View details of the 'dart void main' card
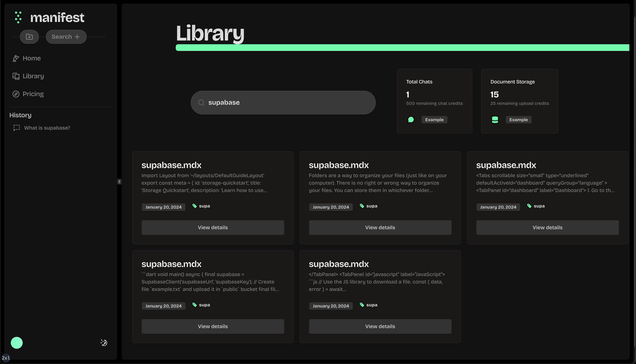This screenshot has width=636, height=364. tap(213, 326)
